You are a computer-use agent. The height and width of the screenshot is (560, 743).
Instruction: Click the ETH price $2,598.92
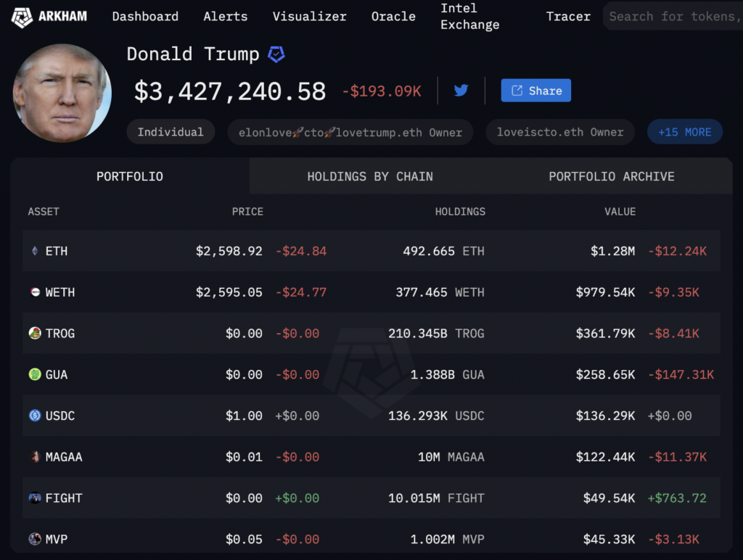pyautogui.click(x=229, y=251)
